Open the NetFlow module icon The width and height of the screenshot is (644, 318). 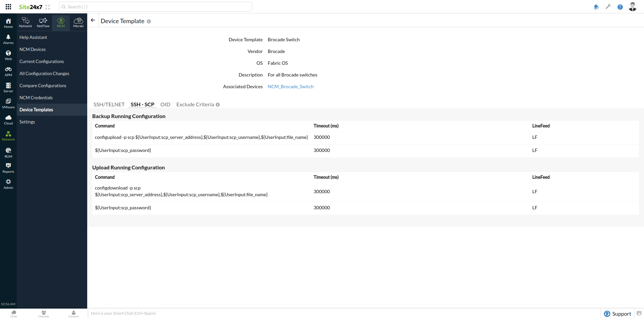43,22
